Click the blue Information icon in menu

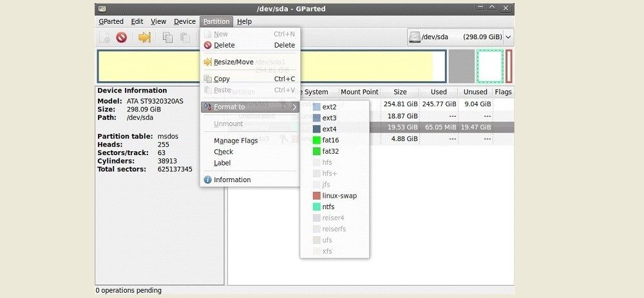(207, 180)
